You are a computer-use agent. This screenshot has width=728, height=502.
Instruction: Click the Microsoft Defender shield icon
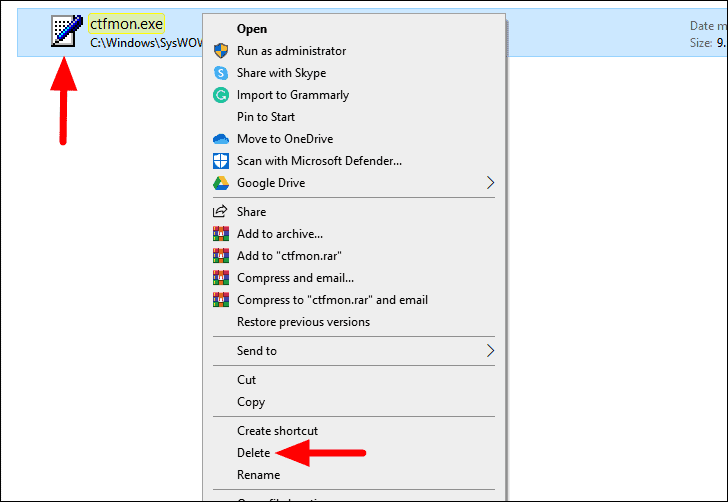(x=221, y=161)
